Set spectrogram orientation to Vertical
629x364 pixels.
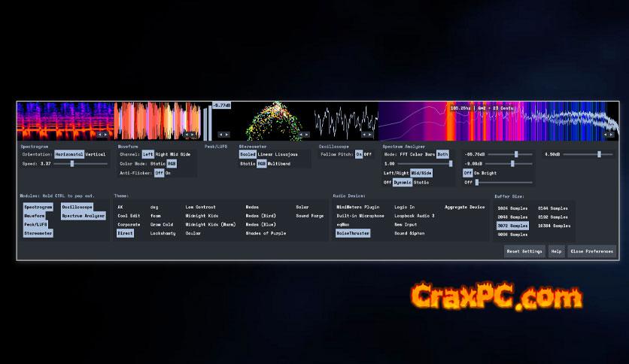96,153
